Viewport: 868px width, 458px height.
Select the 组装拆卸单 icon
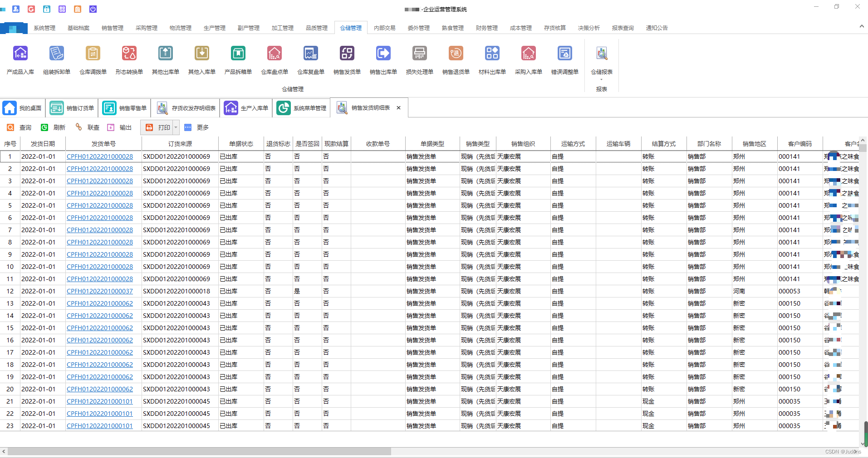click(56, 59)
